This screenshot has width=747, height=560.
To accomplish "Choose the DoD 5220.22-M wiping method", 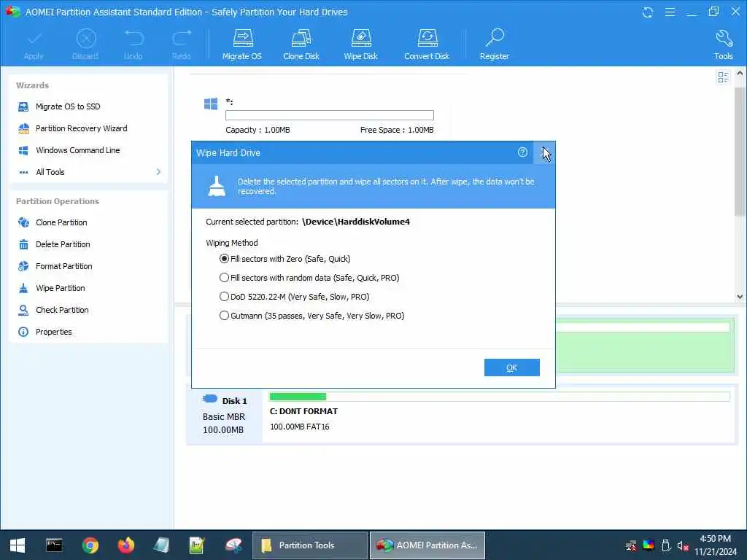I will [224, 297].
